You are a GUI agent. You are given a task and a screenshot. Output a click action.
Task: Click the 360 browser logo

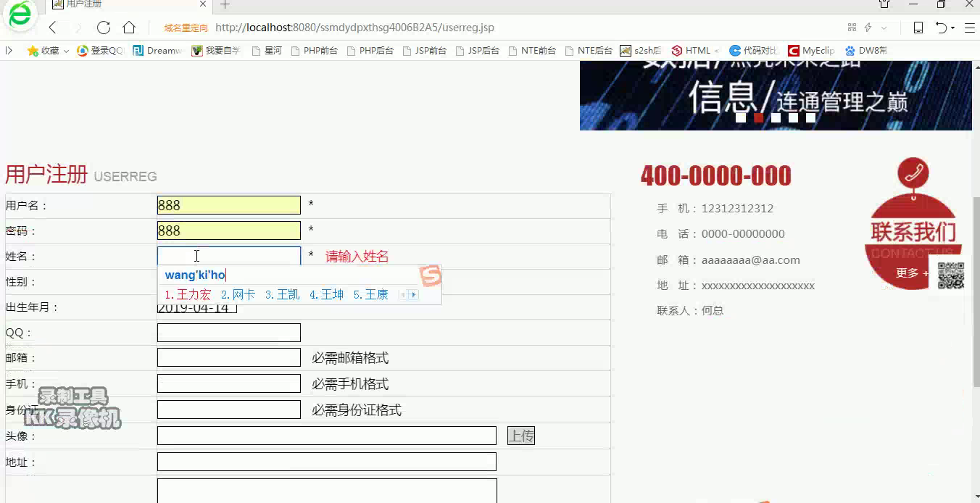pos(20,14)
